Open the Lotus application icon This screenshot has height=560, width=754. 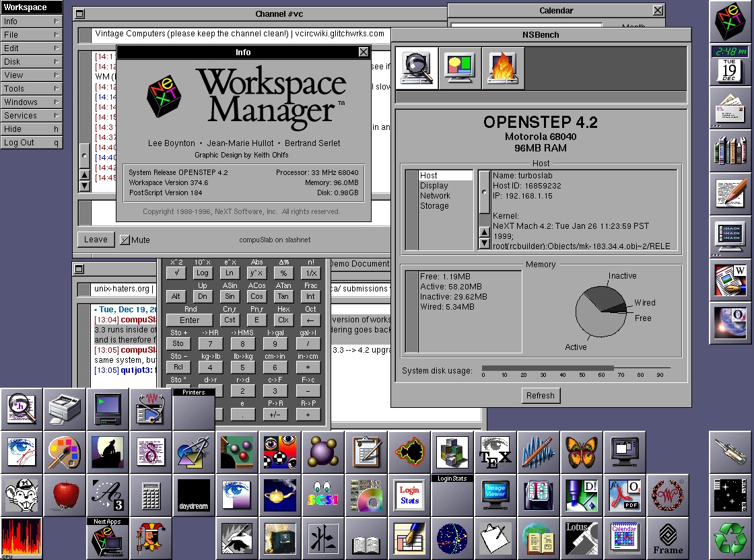[x=581, y=538]
